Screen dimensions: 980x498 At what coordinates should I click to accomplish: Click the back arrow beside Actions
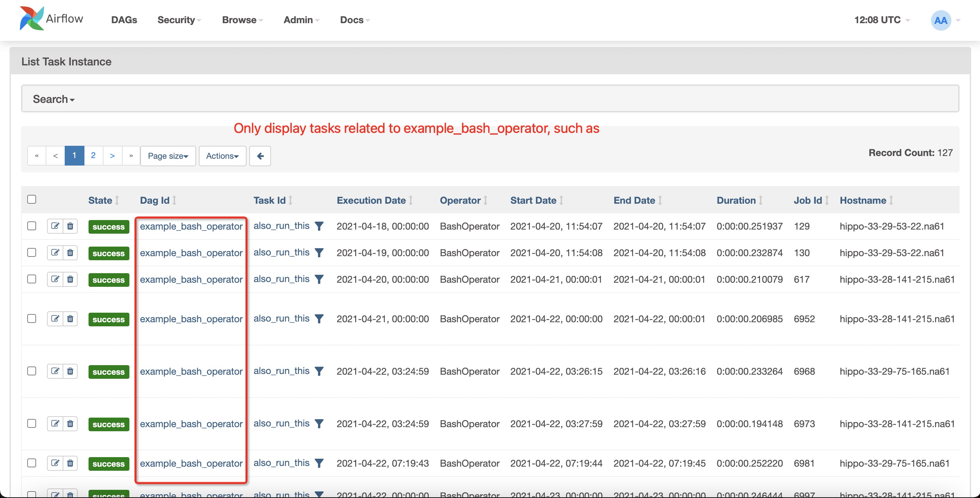[260, 156]
